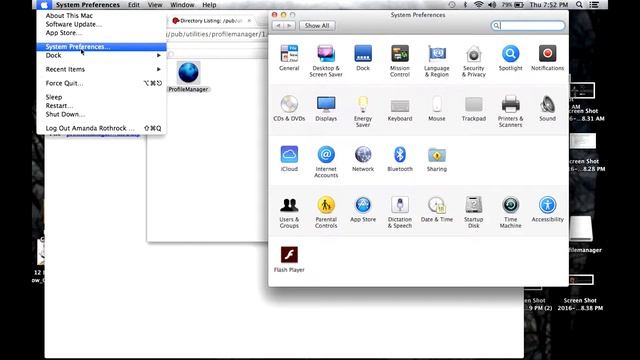Open Mouse preferences
The width and height of the screenshot is (640, 360).
tap(437, 108)
